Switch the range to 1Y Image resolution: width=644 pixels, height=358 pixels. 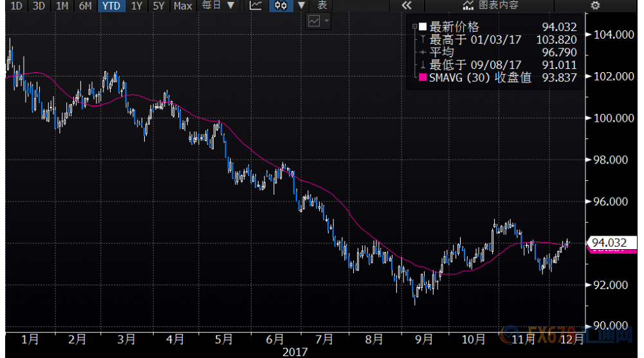click(136, 6)
